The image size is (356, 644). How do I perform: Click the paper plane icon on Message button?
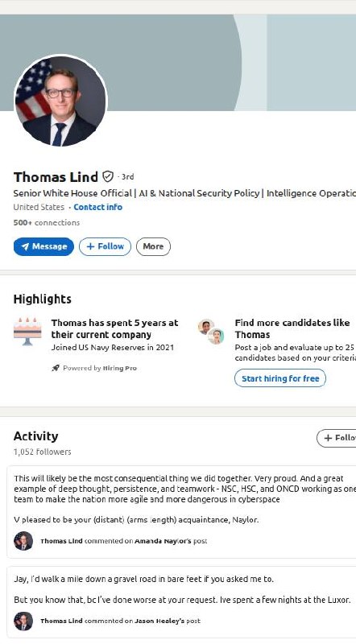point(26,246)
